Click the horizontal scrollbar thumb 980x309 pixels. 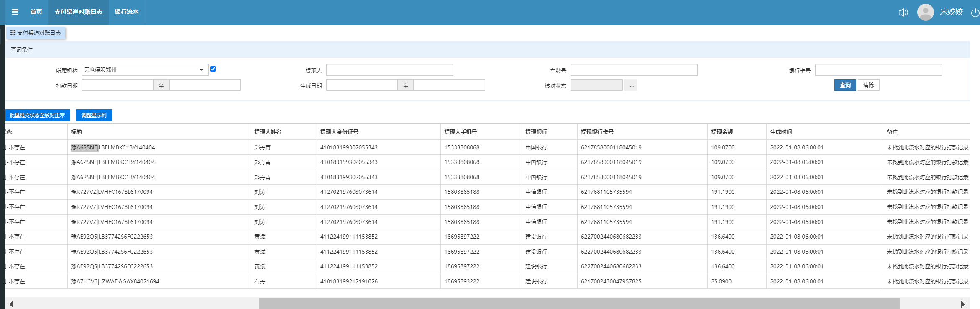579,304
